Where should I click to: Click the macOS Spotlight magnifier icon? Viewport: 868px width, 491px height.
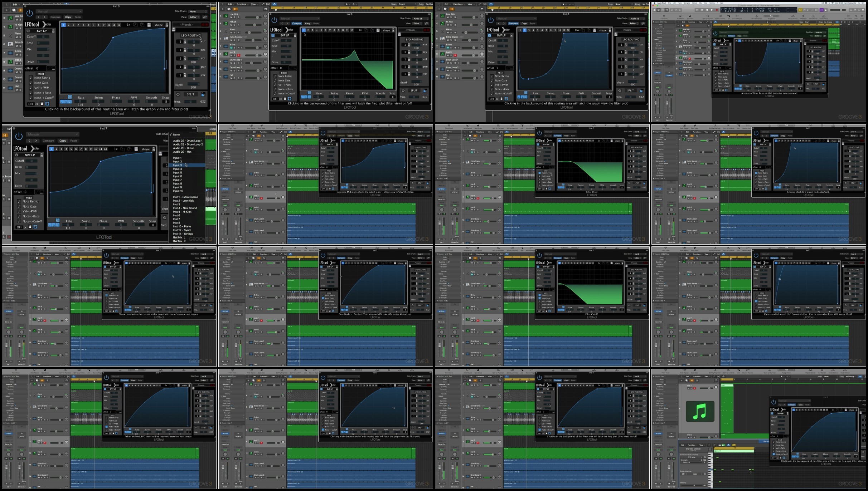(859, 3)
